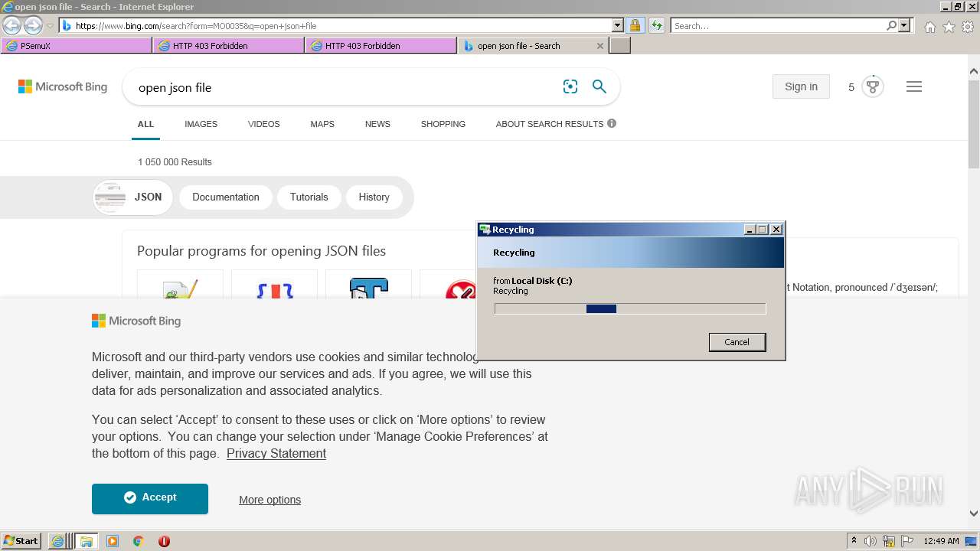Viewport: 980px width, 551px height.
Task: Click the volume speaker tray icon
Action: 871,541
